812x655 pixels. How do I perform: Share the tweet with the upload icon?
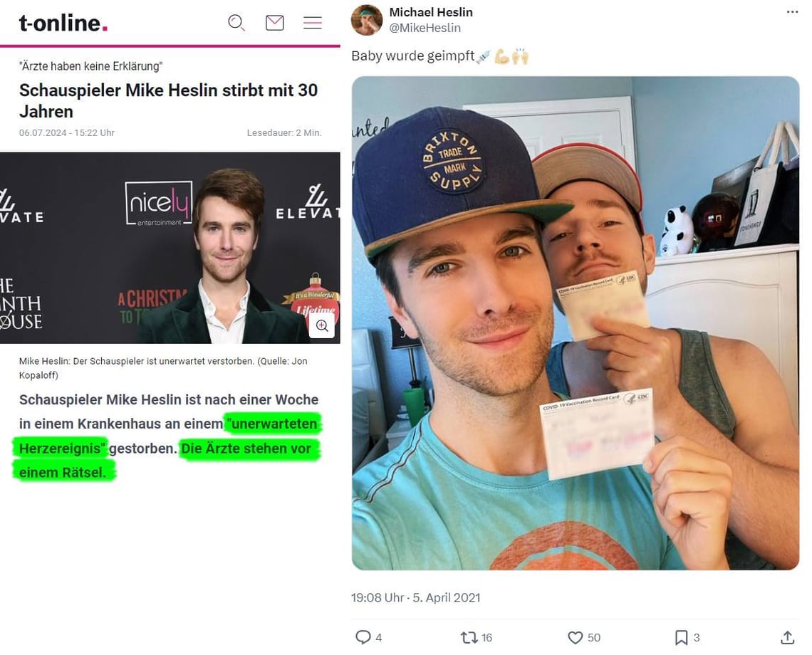[x=787, y=637]
